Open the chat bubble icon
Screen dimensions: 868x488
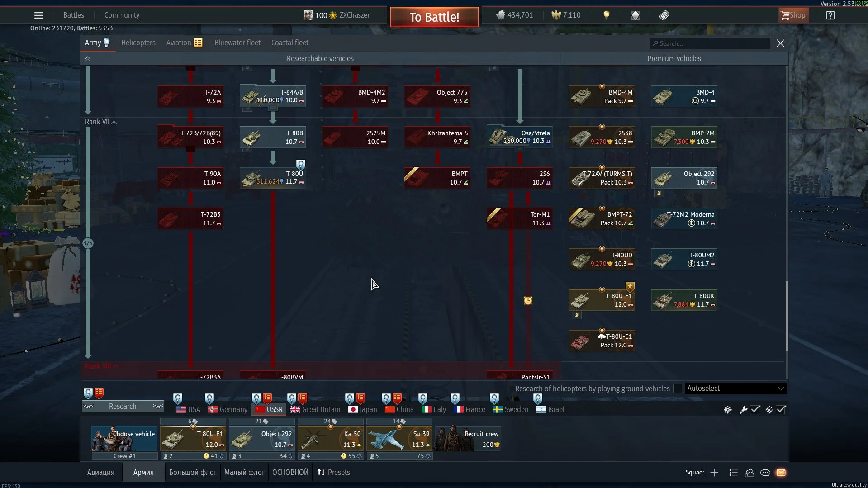(765, 473)
